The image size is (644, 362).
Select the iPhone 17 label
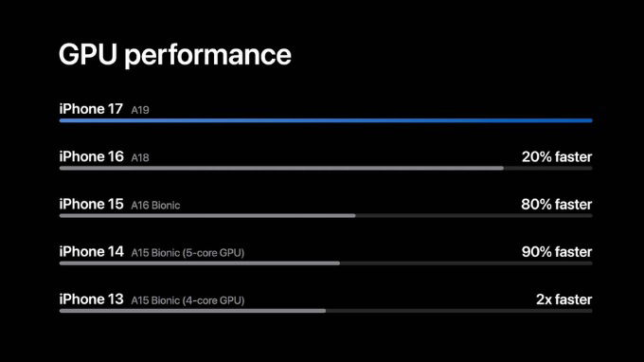pos(91,109)
